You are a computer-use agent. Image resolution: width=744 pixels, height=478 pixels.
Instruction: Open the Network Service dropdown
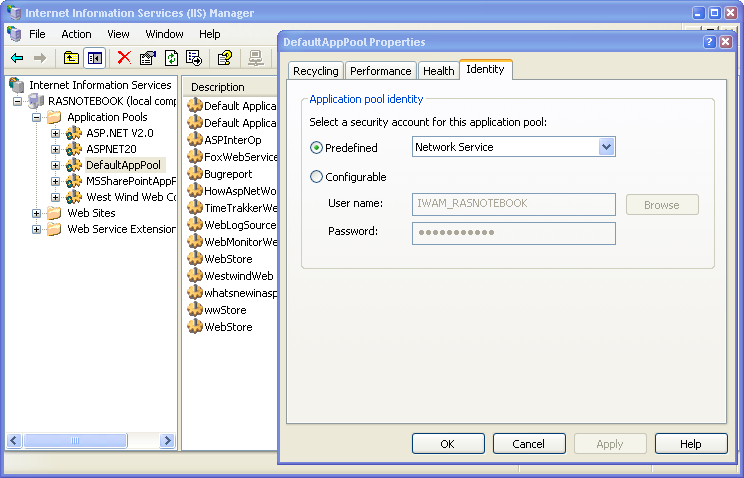(x=606, y=147)
